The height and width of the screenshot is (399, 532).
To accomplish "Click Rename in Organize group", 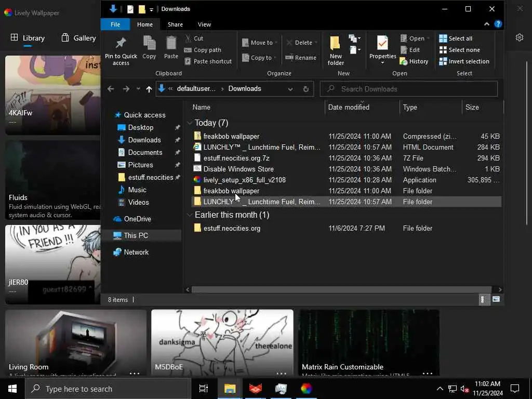I will [x=301, y=58].
